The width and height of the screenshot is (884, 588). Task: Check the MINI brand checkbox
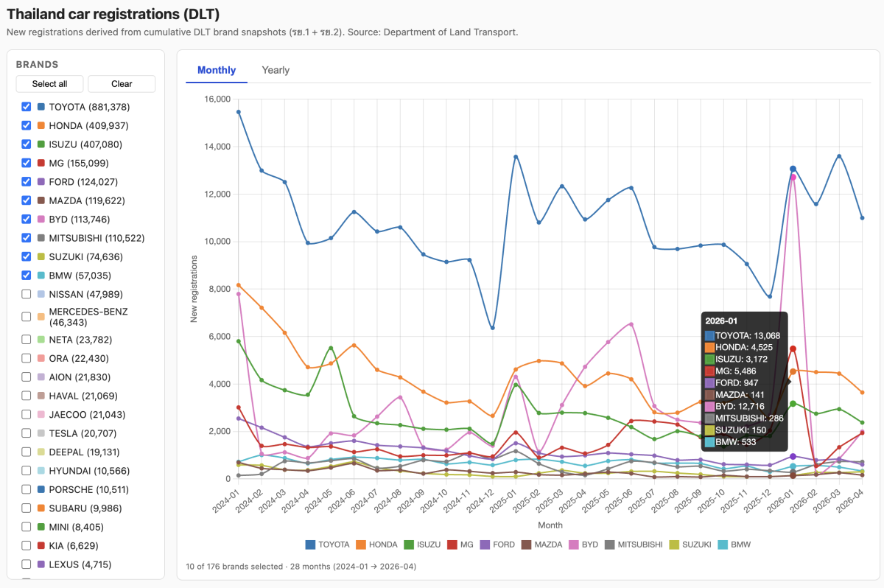coord(27,528)
